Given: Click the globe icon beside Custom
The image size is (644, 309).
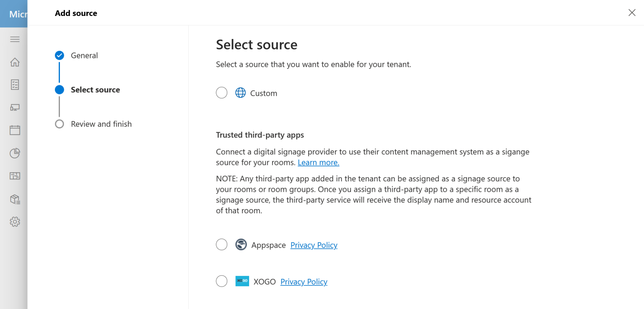Looking at the screenshot, I should (240, 93).
